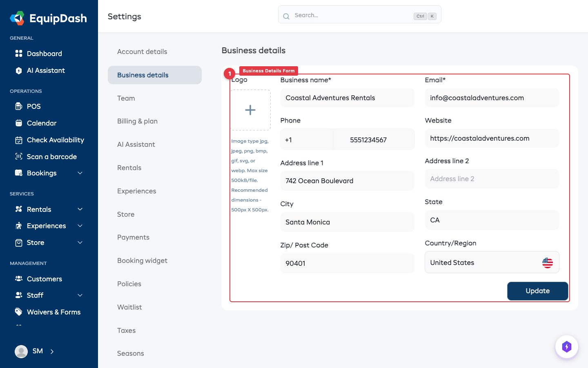Select the Taxes settings section
Screen dimensions: 588x368
coord(126,330)
